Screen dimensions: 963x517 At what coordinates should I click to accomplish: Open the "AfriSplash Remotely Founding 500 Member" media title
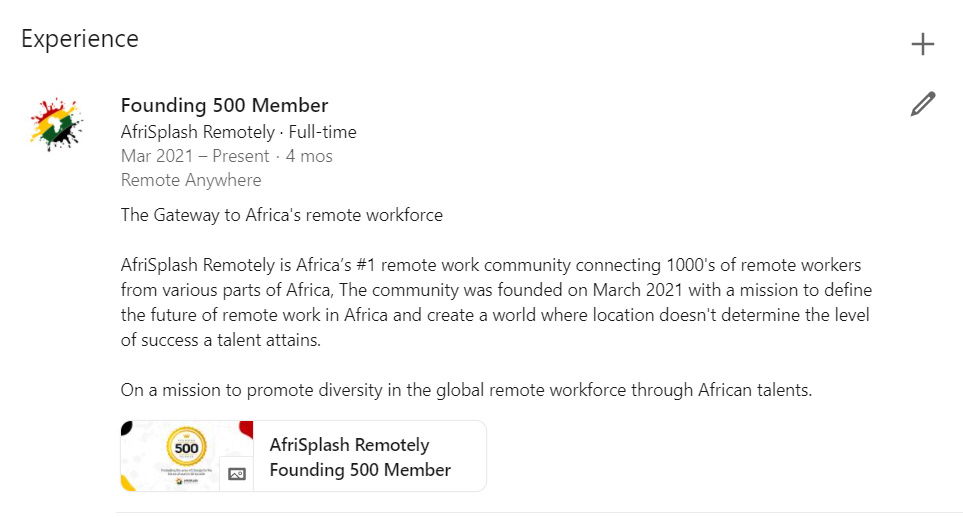(x=360, y=457)
